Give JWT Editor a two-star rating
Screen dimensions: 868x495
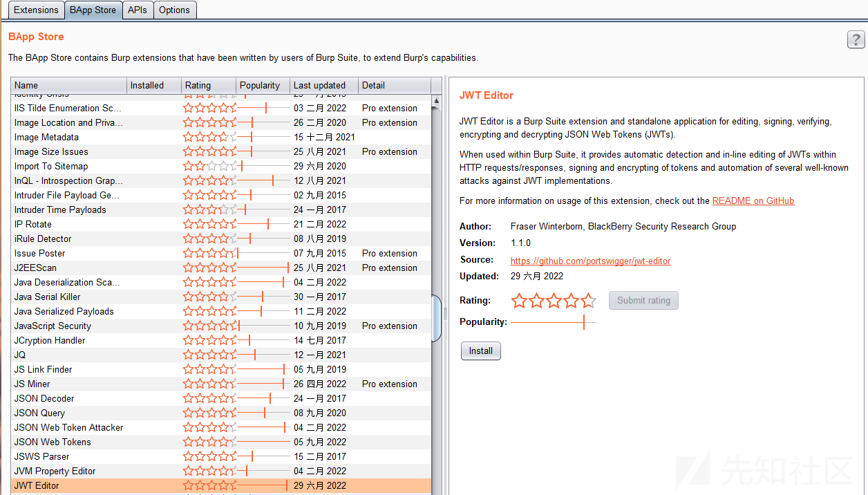coord(536,301)
